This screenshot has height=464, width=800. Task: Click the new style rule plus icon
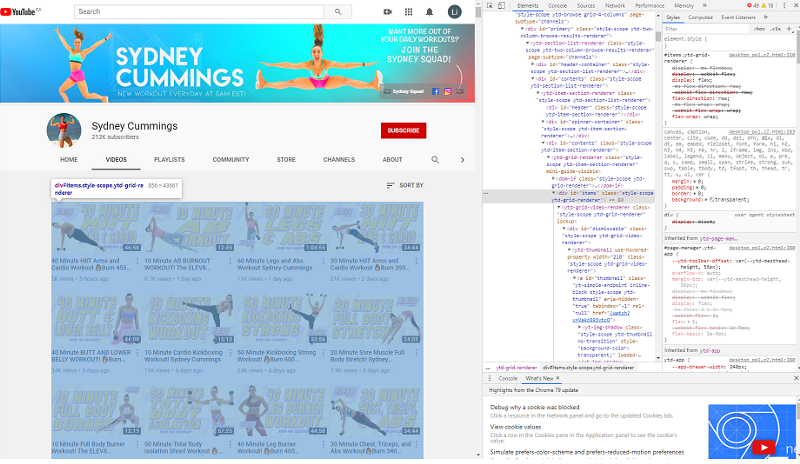(x=790, y=29)
